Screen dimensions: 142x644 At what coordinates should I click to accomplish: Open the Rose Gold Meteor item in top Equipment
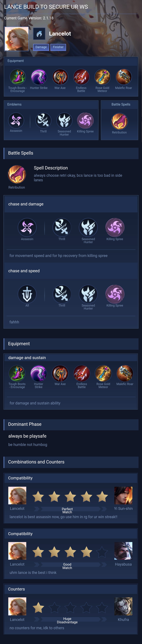point(102,77)
